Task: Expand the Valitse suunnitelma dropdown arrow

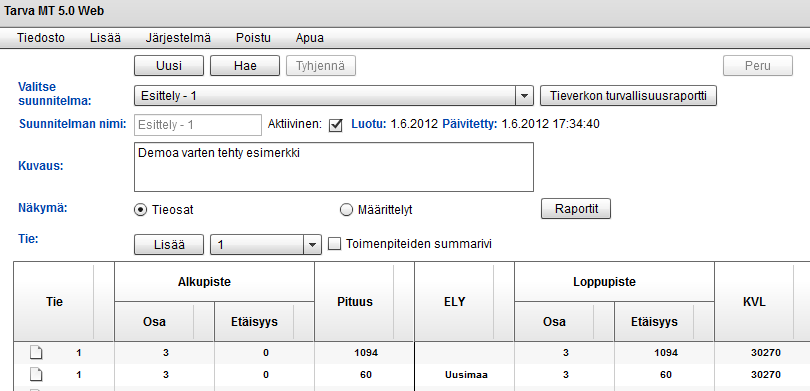Action: coord(524,96)
